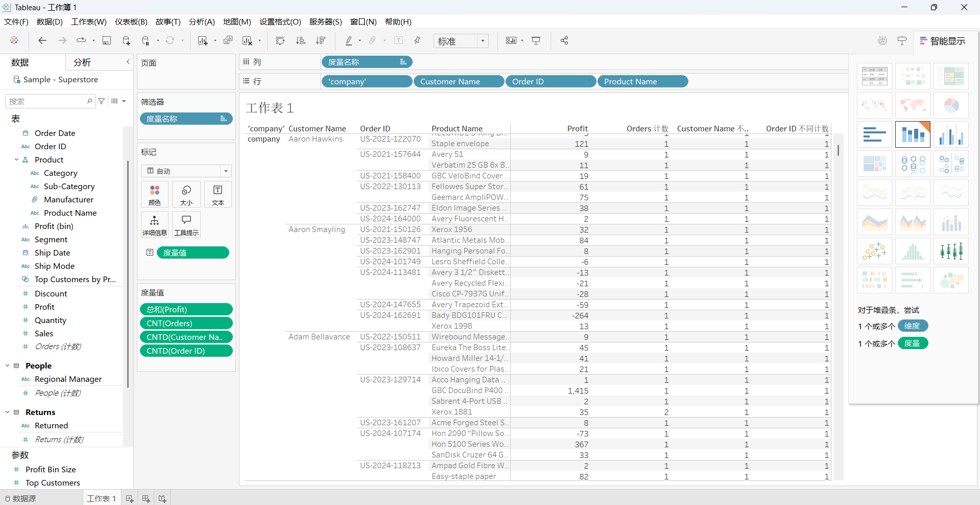
Task: Click the Product Name pill on rows
Action: click(x=642, y=81)
